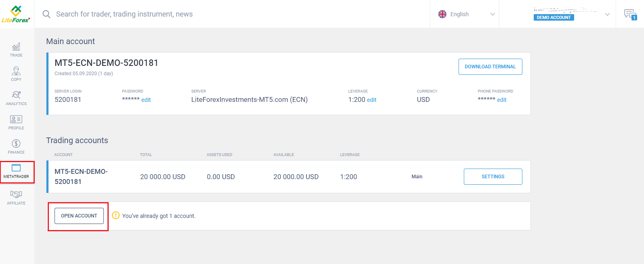This screenshot has width=644, height=264.
Task: Click server login value 5200181
Action: coord(68,99)
